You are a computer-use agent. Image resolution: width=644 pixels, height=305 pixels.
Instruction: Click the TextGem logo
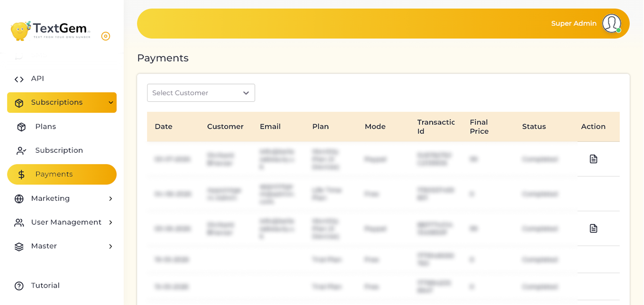point(50,31)
